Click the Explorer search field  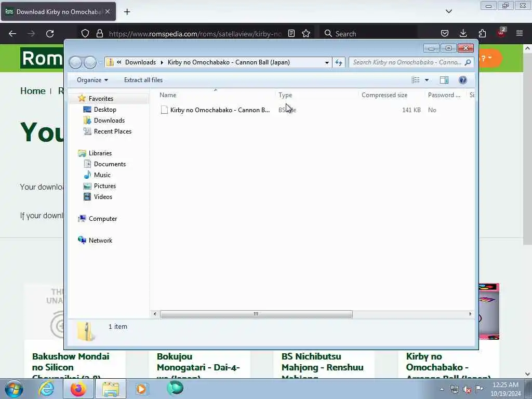(x=411, y=62)
